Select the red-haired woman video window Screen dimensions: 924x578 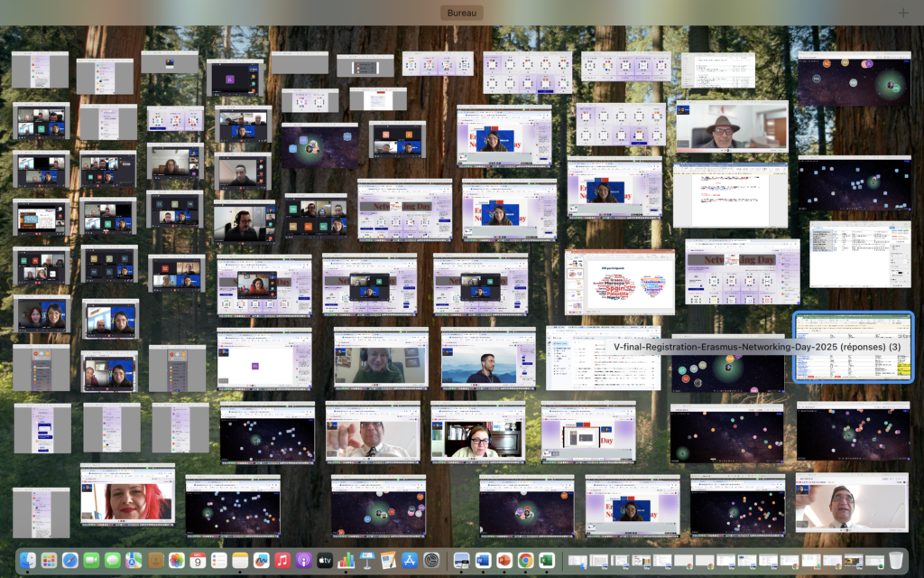click(x=127, y=495)
